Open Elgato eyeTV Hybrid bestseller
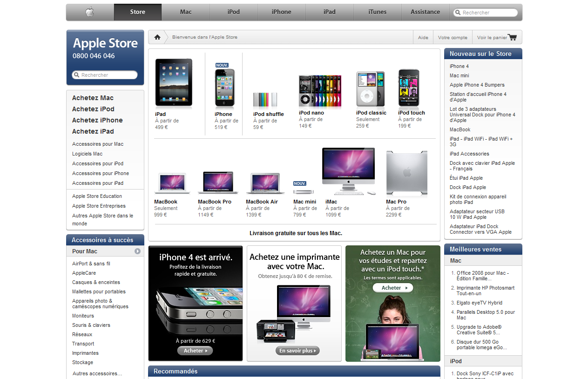The width and height of the screenshot is (588, 379). 480,303
